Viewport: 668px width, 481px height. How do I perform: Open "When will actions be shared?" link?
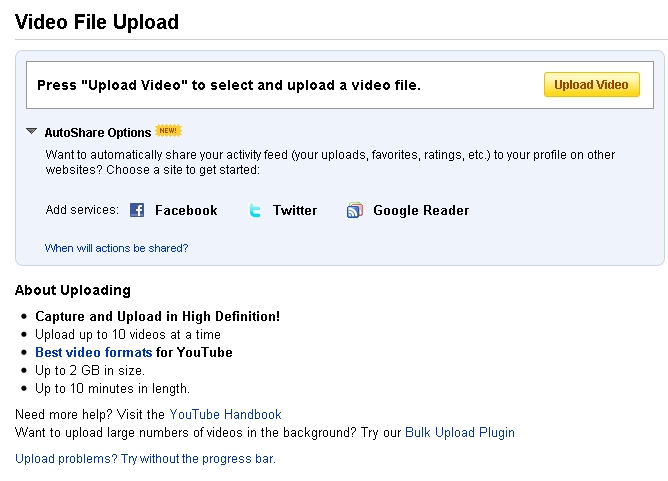[116, 248]
